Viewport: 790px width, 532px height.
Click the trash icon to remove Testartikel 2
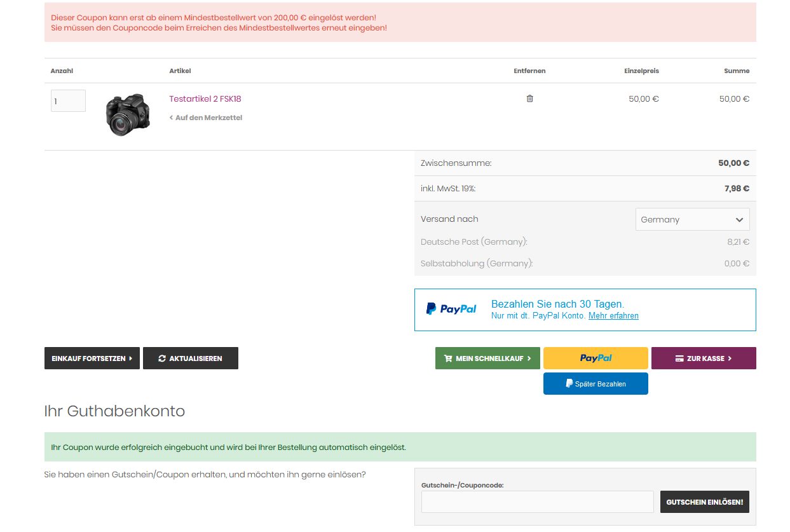529,99
